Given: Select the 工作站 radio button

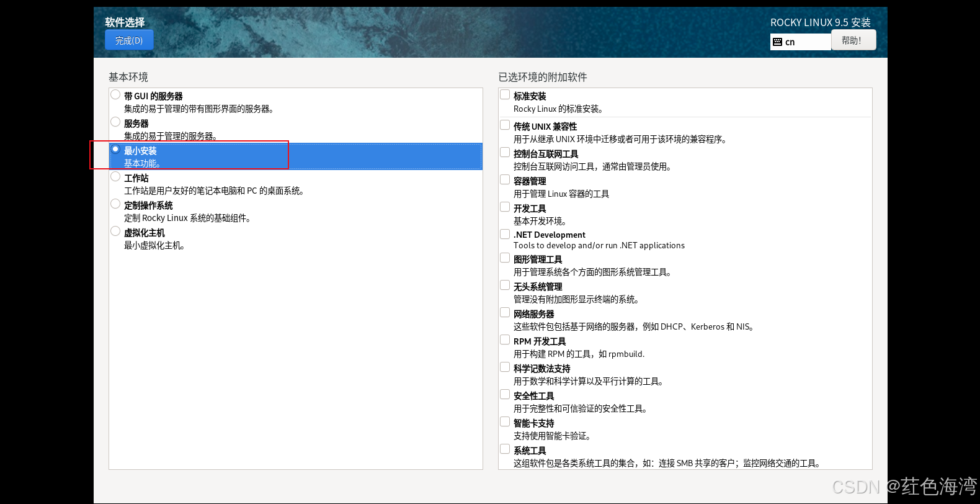Looking at the screenshot, I should (x=115, y=177).
